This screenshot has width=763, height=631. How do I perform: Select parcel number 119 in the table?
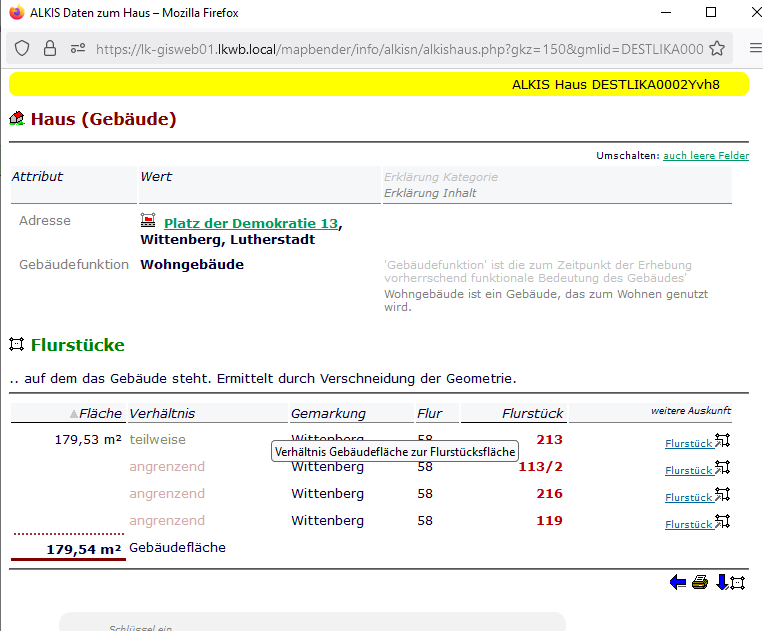point(549,521)
